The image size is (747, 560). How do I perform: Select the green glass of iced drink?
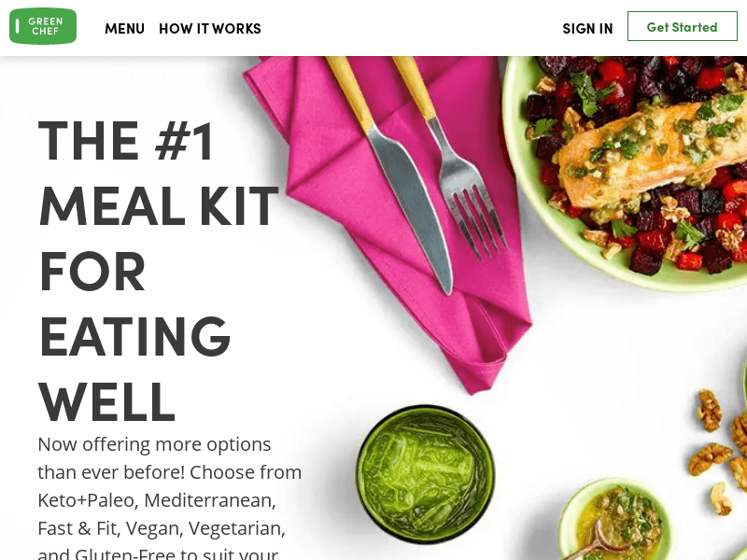[426, 474]
